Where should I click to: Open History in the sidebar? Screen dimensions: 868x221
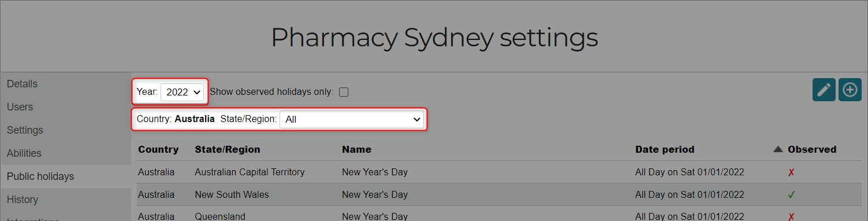click(23, 200)
